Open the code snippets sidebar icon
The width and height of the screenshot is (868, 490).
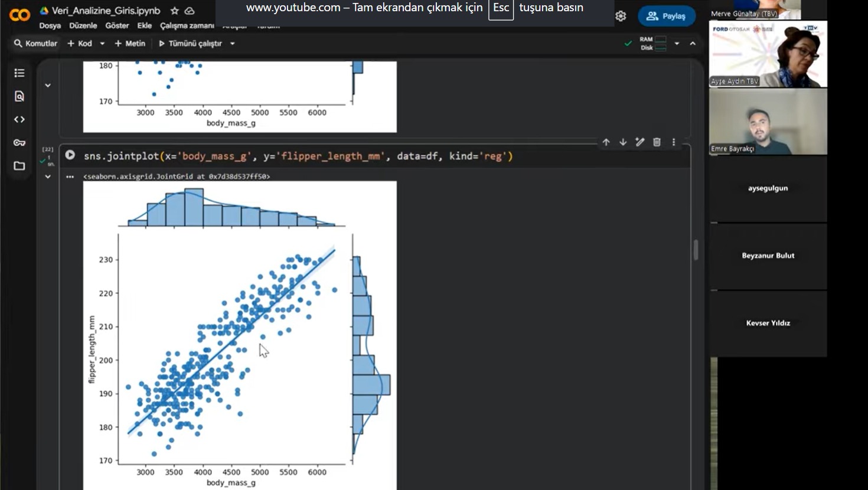[19, 119]
